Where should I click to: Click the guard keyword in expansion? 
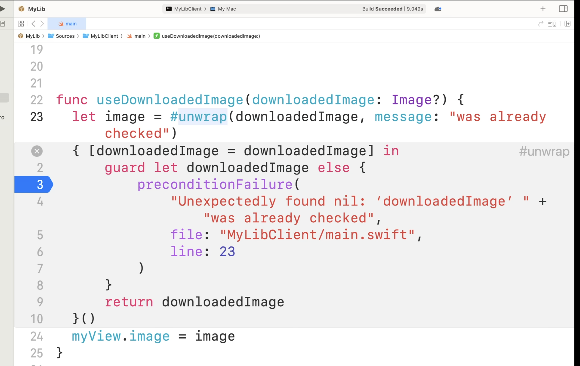tap(125, 168)
